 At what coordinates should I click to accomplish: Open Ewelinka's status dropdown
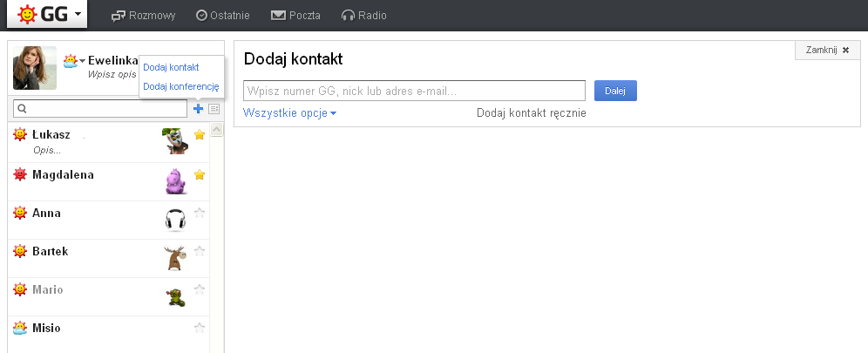pos(74,61)
